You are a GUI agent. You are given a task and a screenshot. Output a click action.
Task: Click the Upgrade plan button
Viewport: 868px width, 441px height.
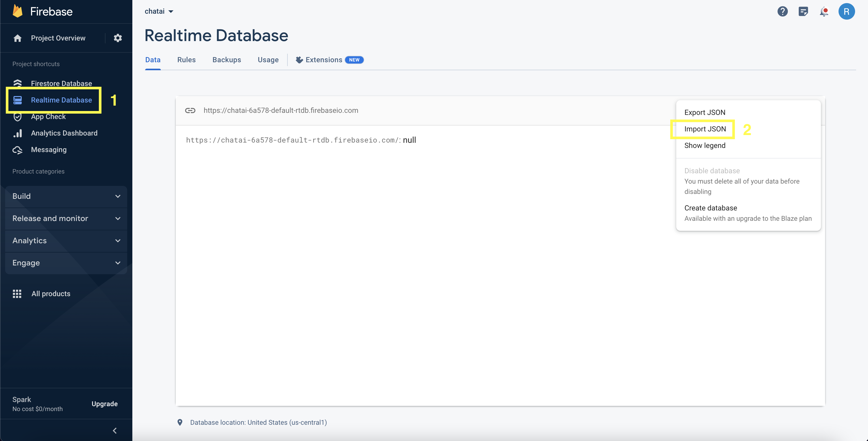pyautogui.click(x=104, y=404)
